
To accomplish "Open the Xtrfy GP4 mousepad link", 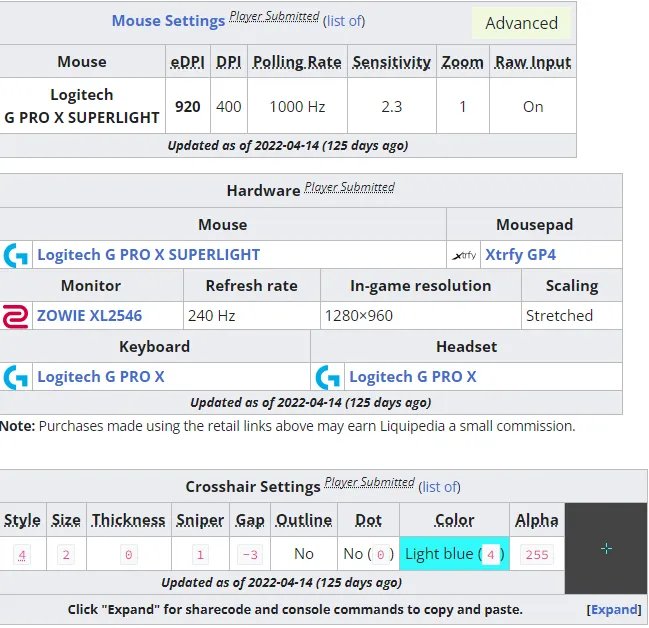I will coord(520,255).
